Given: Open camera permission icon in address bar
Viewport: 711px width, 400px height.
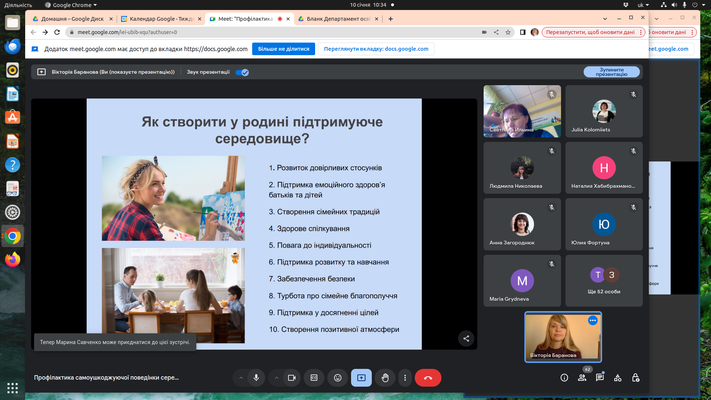Looking at the screenshot, I should point(484,32).
